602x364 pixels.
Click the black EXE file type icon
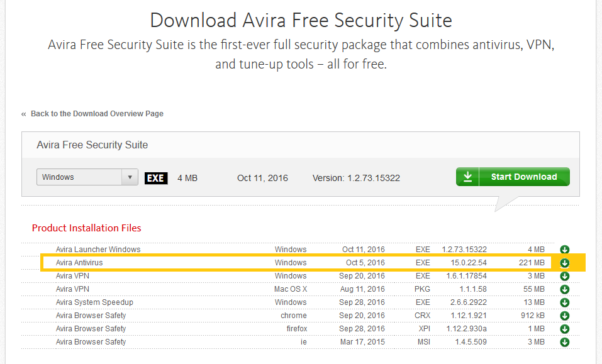click(156, 178)
